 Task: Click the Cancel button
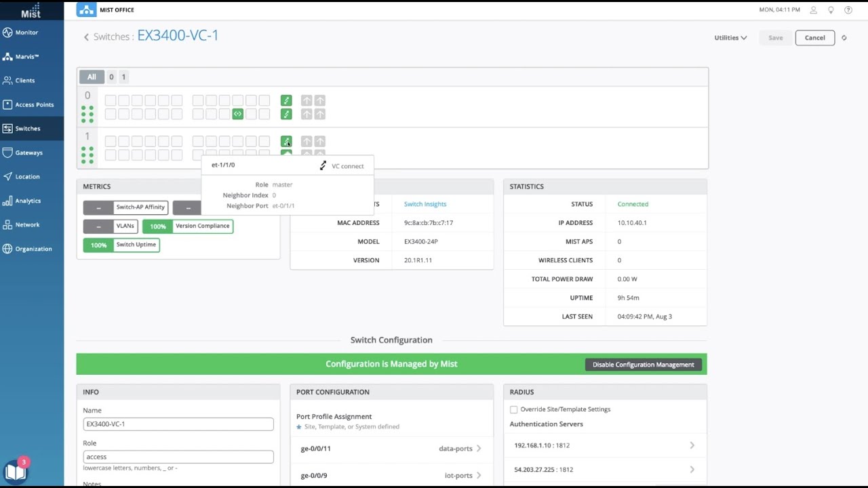pyautogui.click(x=814, y=38)
